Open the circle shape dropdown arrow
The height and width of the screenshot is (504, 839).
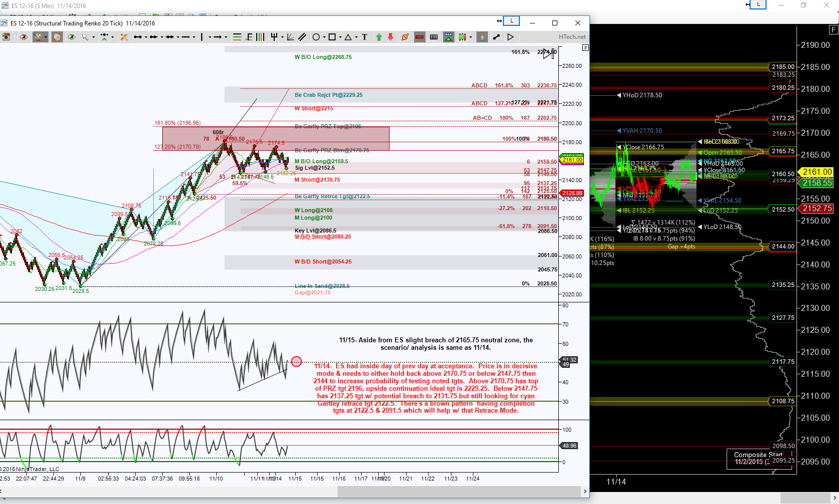pos(324,37)
